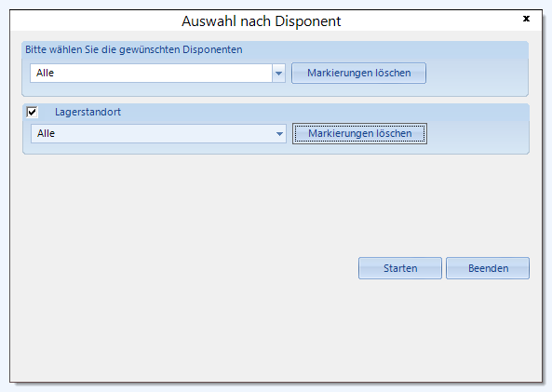Expand the Disponenten dropdown arrow

[x=278, y=74]
